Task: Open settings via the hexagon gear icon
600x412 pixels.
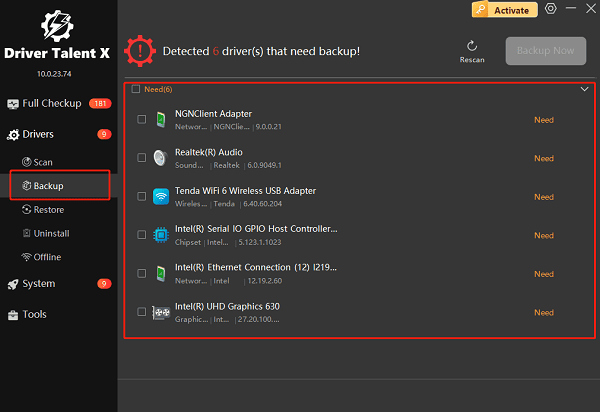Action: 550,9
